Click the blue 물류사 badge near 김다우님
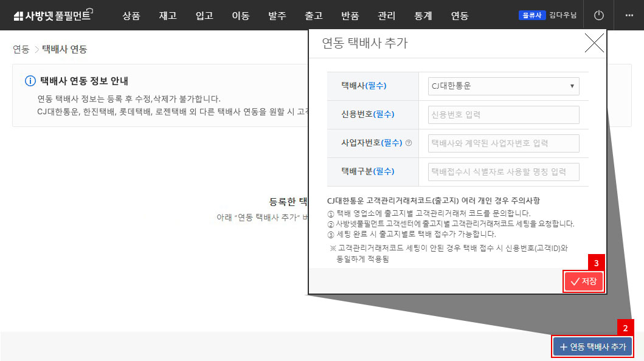Image resolution: width=644 pixels, height=361 pixels. click(x=532, y=15)
